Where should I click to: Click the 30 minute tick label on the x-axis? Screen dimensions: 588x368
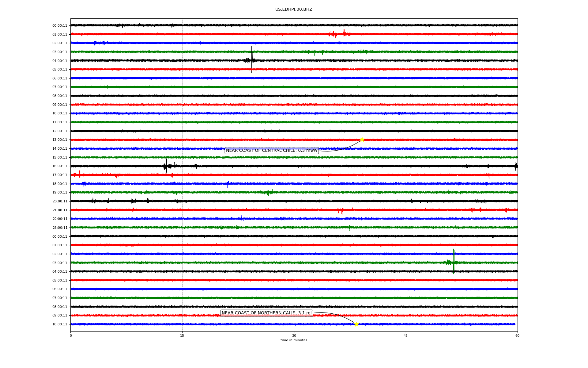tap(294, 335)
